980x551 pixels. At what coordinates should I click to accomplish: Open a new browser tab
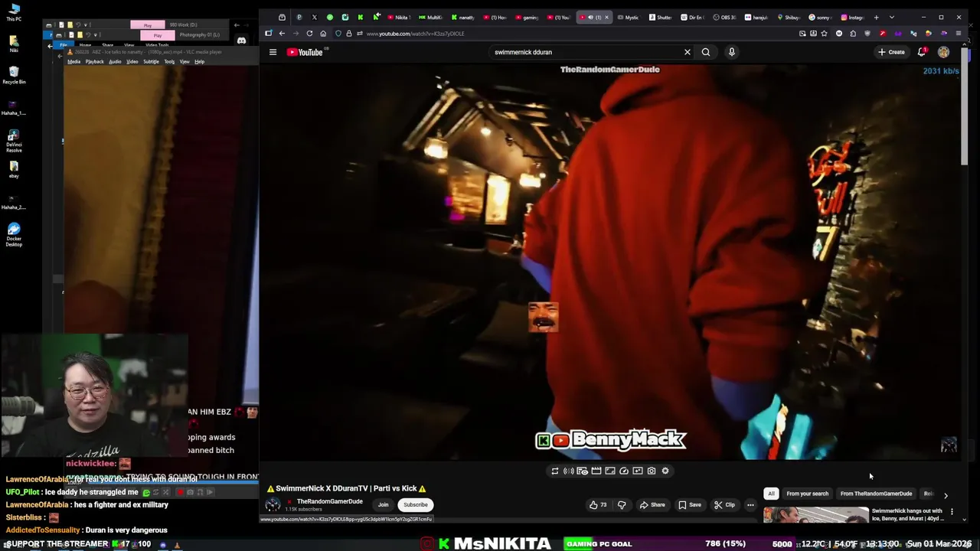click(x=877, y=17)
